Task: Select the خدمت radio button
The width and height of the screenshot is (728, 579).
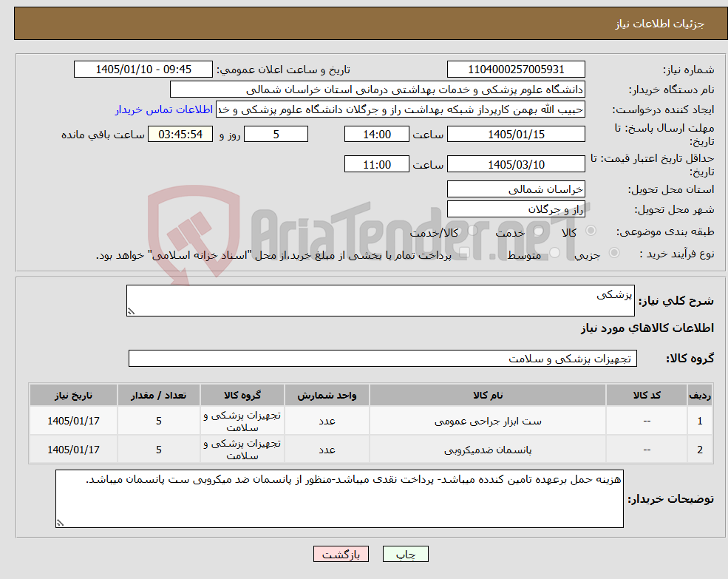Action: (538, 231)
